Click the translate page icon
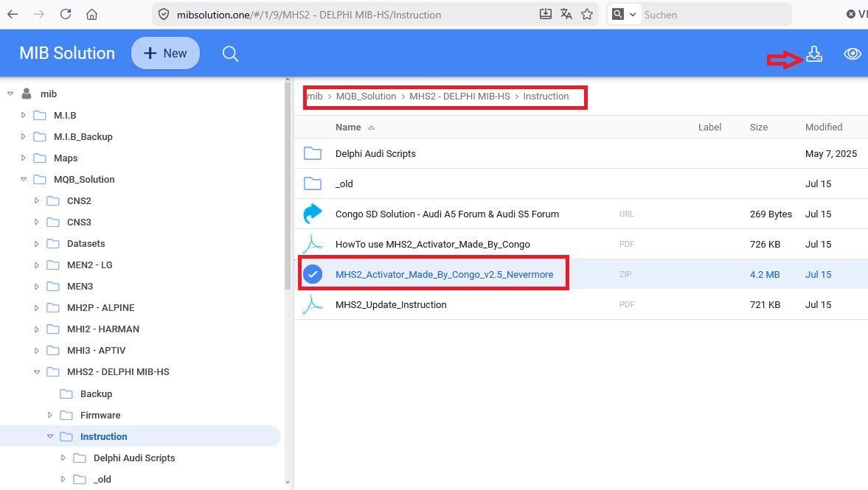This screenshot has height=490, width=868. (x=566, y=15)
